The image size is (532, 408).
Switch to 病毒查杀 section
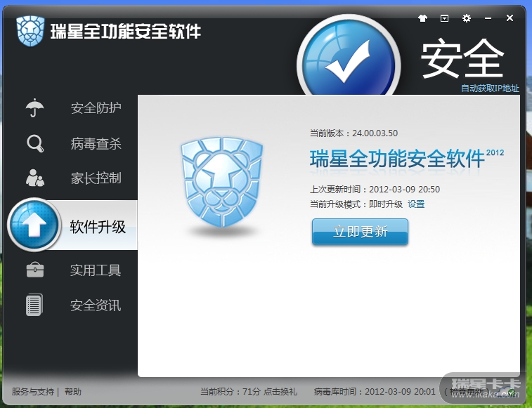pyautogui.click(x=96, y=143)
